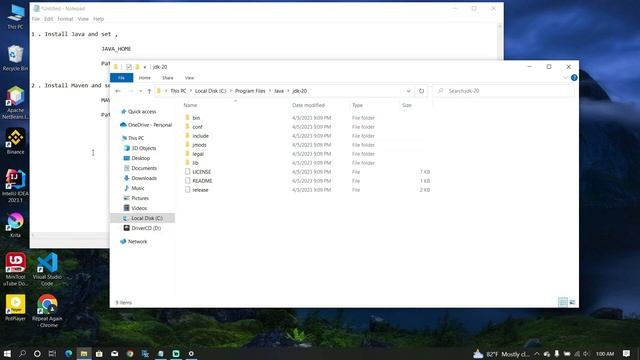Refresh the jdk-20 folder view
The width and height of the screenshot is (640, 360).
(x=422, y=91)
